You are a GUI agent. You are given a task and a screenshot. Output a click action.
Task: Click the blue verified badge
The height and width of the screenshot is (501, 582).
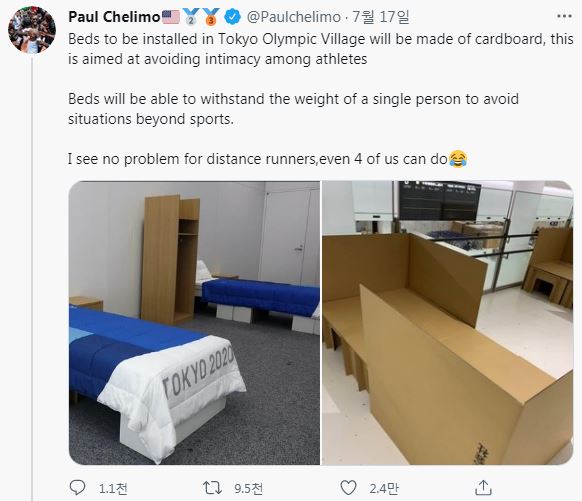(233, 17)
